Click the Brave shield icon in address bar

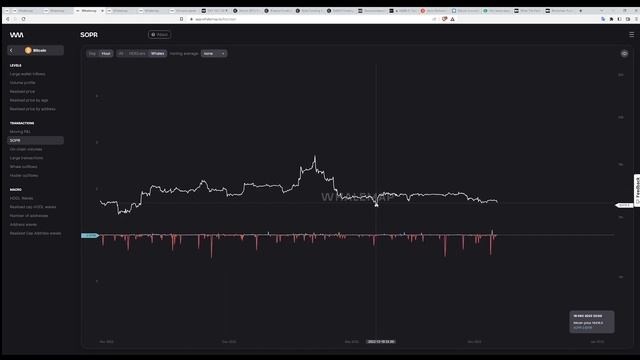tap(444, 19)
